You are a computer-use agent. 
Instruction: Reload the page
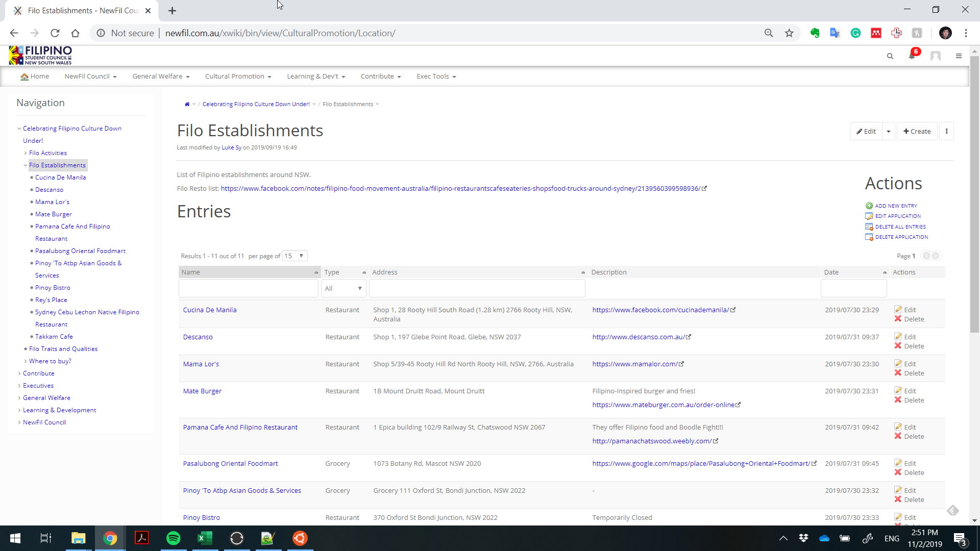coord(55,33)
